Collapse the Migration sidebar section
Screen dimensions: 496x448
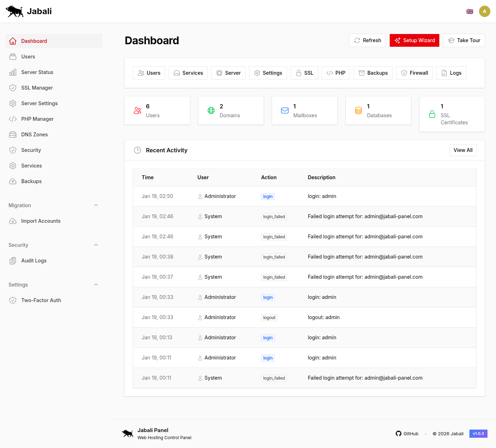coord(96,205)
